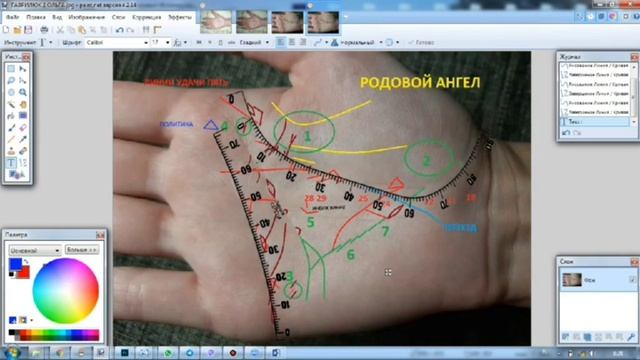Toggle pixel grid view icon
The image size is (640, 360).
[x=146, y=30]
